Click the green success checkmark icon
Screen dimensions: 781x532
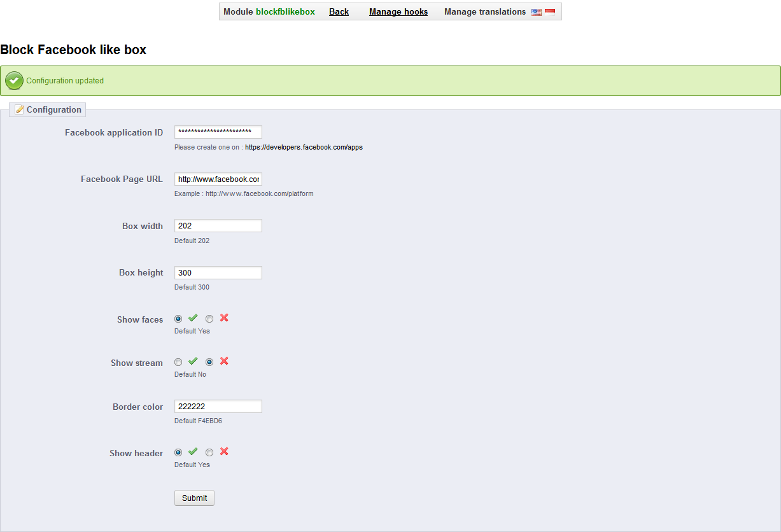(14, 81)
